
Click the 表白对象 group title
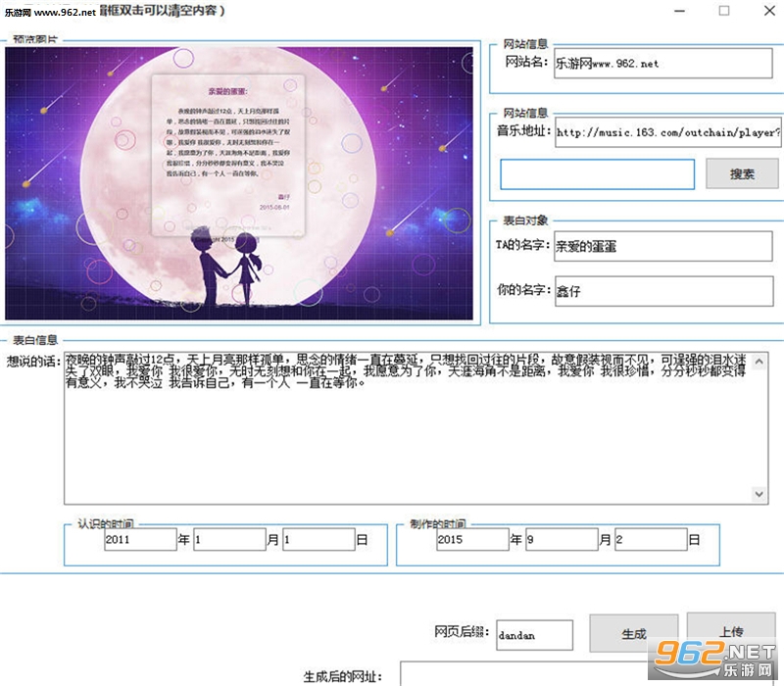click(525, 220)
